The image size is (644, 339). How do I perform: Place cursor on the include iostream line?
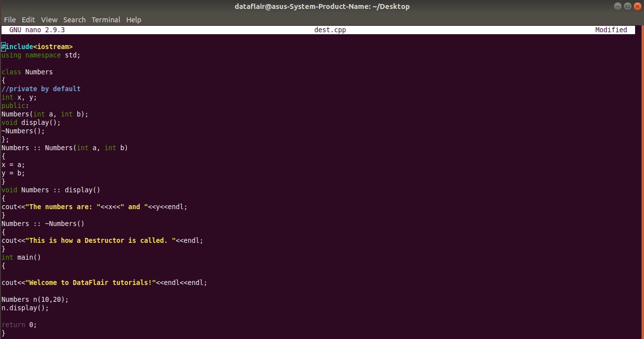(37, 46)
